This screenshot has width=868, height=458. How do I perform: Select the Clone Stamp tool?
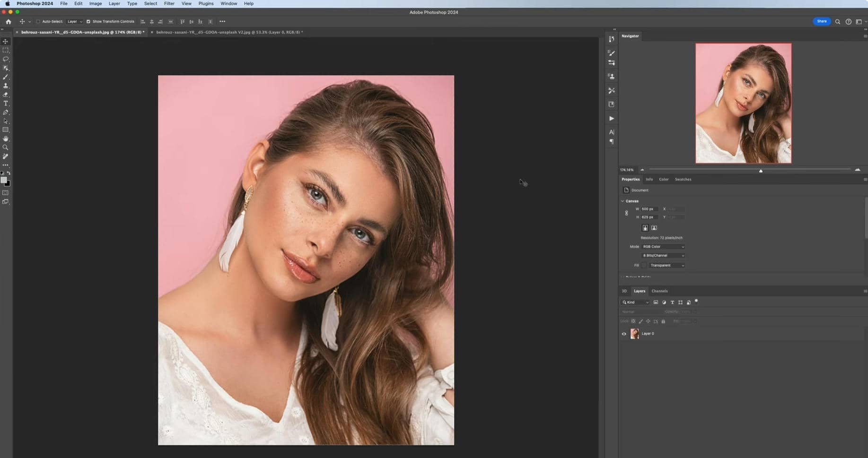6,86
